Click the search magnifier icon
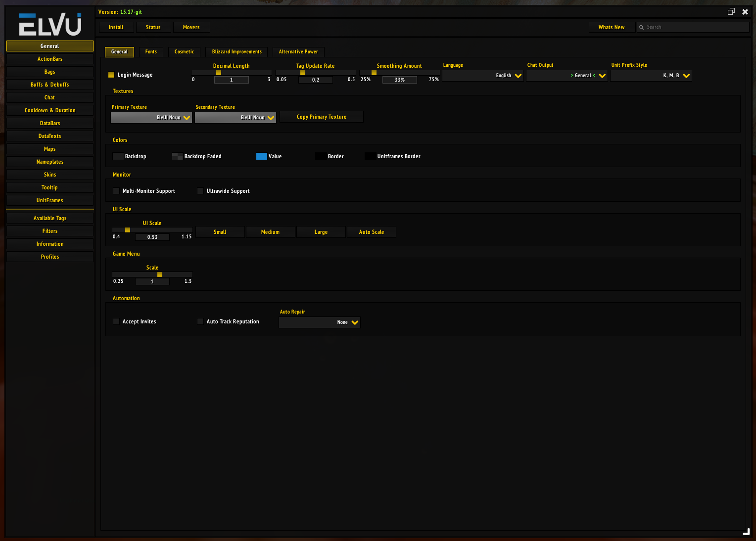Image resolution: width=756 pixels, height=541 pixels. [x=642, y=27]
